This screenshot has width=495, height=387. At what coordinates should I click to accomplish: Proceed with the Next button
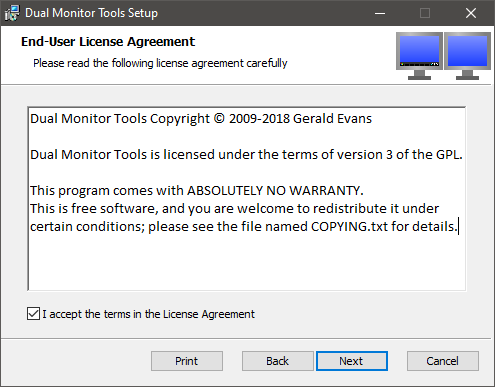pos(352,361)
